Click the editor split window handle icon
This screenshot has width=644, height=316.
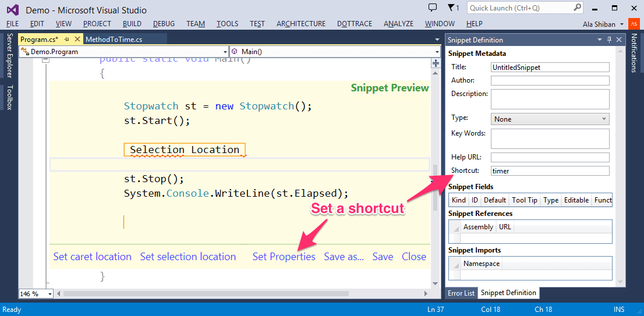pyautogui.click(x=436, y=63)
